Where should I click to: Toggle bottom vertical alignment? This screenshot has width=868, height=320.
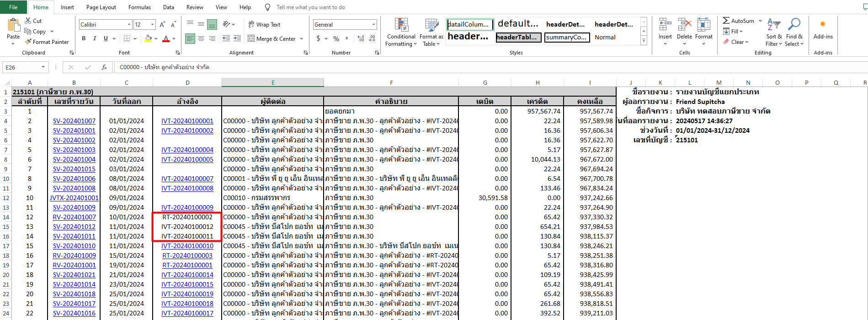(212, 24)
